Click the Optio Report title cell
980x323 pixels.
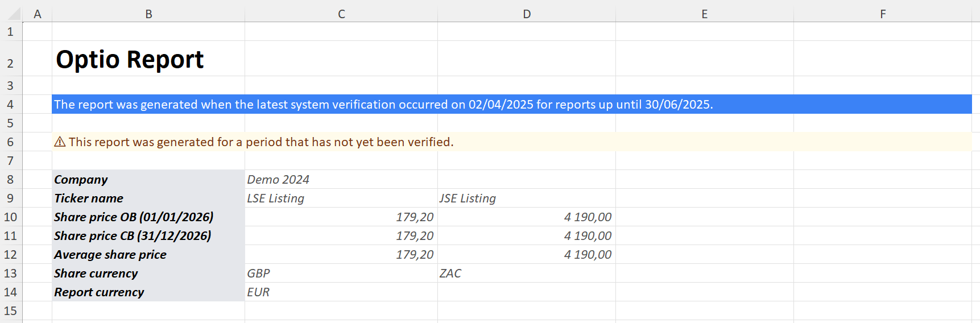[148, 59]
